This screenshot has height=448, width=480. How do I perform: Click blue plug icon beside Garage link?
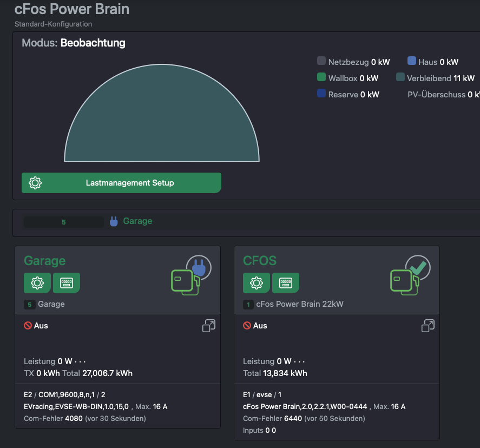point(114,221)
